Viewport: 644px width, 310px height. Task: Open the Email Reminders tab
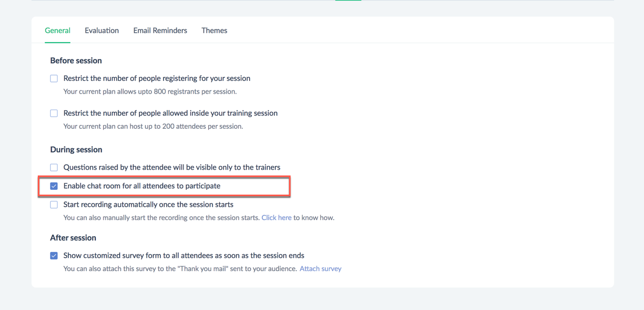(160, 30)
